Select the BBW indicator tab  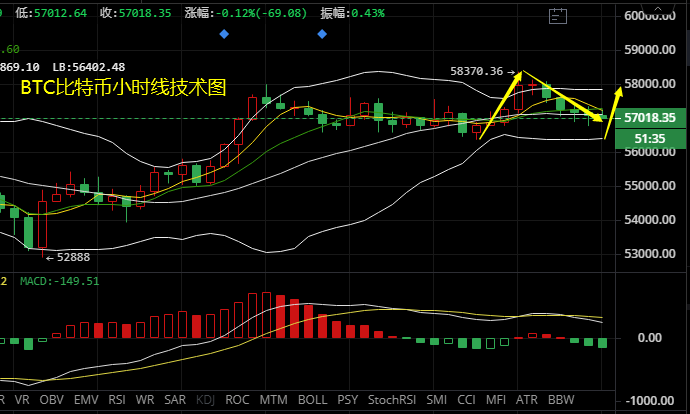[x=561, y=399]
